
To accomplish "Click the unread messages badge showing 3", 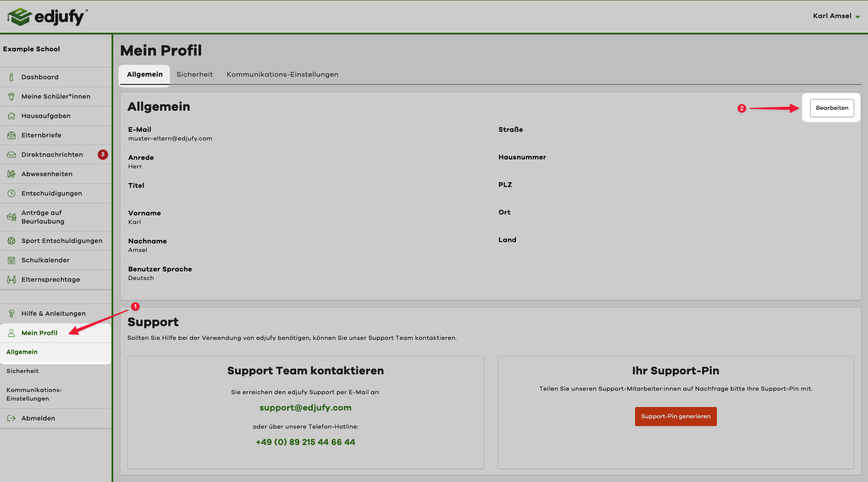I will coord(102,155).
